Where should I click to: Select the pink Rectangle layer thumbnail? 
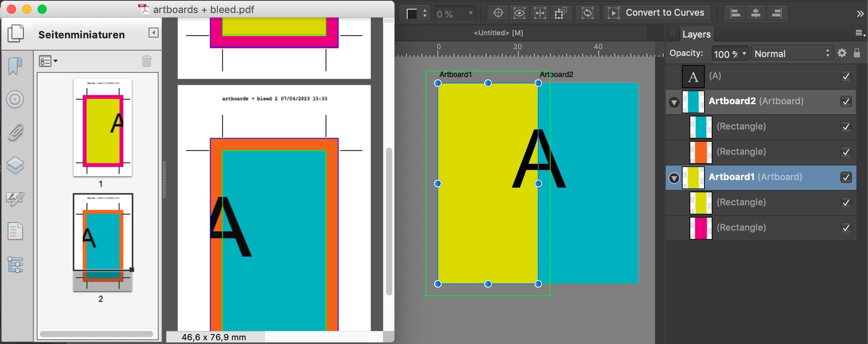701,228
